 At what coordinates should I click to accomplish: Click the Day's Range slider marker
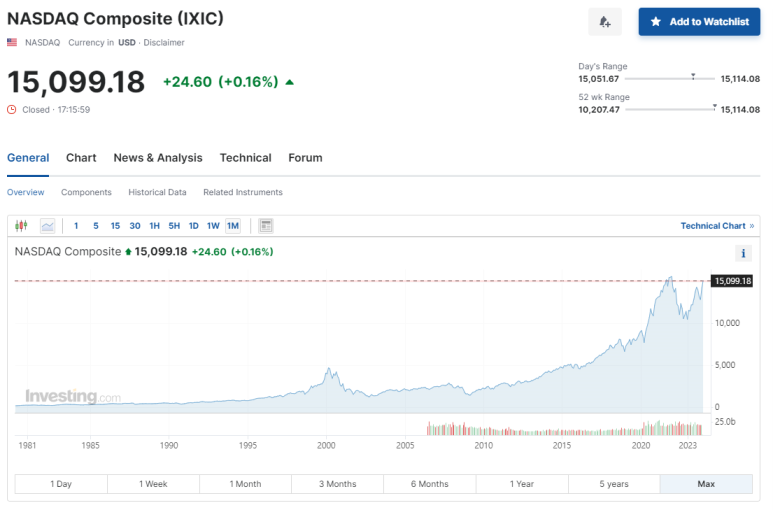click(693, 76)
